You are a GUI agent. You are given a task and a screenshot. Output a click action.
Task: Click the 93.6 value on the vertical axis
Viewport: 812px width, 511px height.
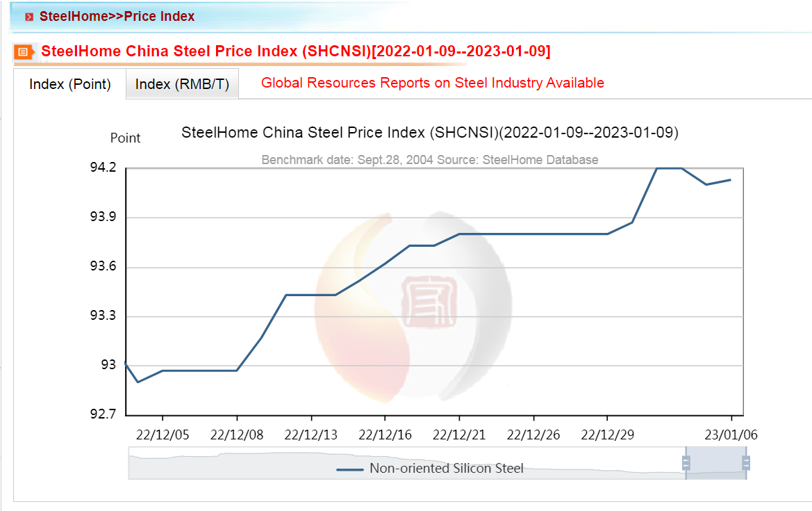pyautogui.click(x=105, y=267)
